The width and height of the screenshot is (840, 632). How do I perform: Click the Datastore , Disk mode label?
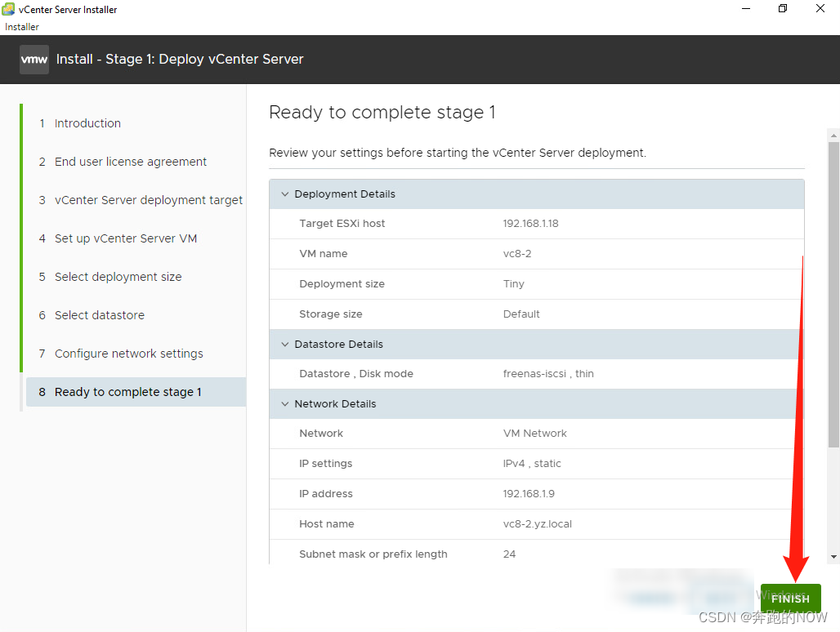(356, 374)
